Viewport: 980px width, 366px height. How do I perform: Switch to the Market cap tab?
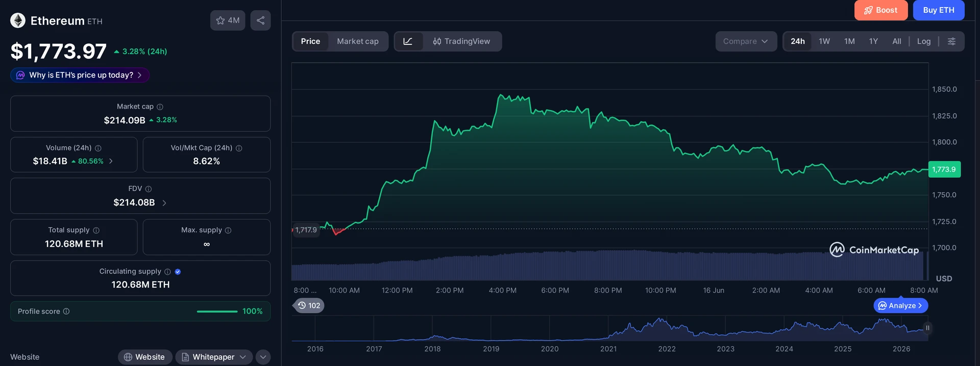tap(358, 41)
